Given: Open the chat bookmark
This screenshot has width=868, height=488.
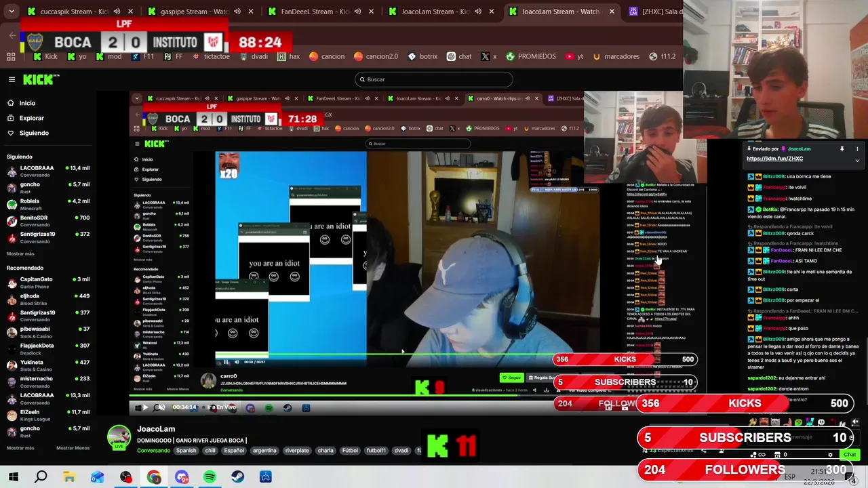Looking at the screenshot, I should pyautogui.click(x=459, y=56).
